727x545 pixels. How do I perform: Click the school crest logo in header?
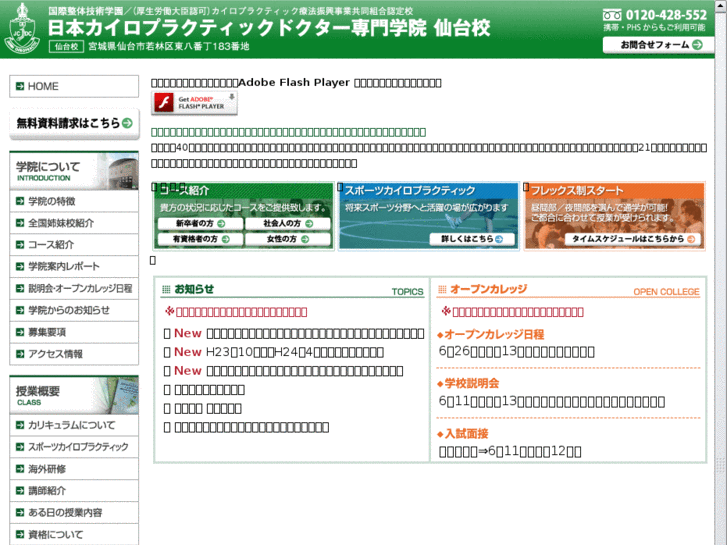pyautogui.click(x=22, y=28)
